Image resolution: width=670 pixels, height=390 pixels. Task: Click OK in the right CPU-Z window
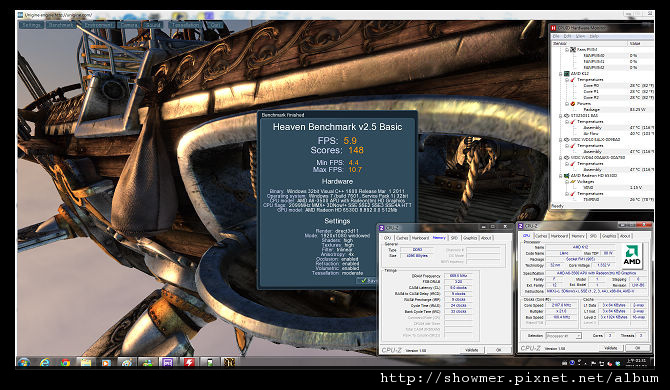(x=638, y=348)
